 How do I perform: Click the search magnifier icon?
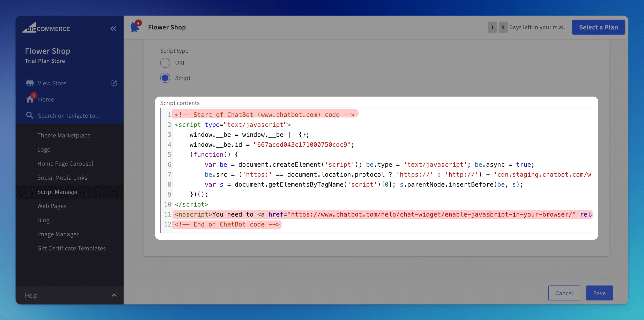pos(30,115)
